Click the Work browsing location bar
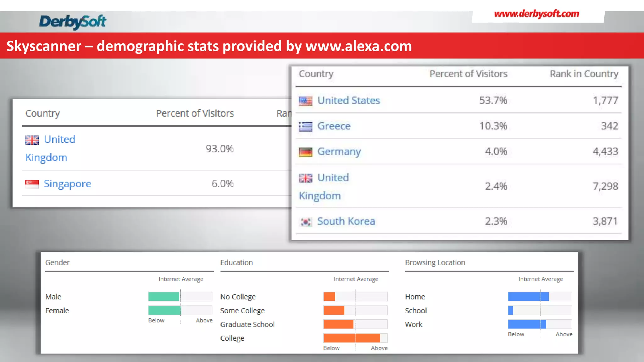This screenshot has height=362, width=644. [527, 324]
